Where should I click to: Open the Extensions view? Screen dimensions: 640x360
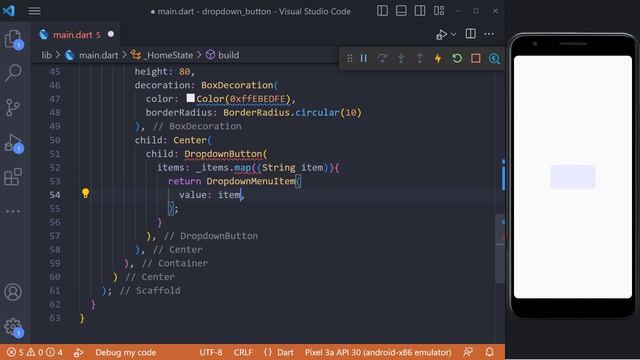tap(13, 177)
